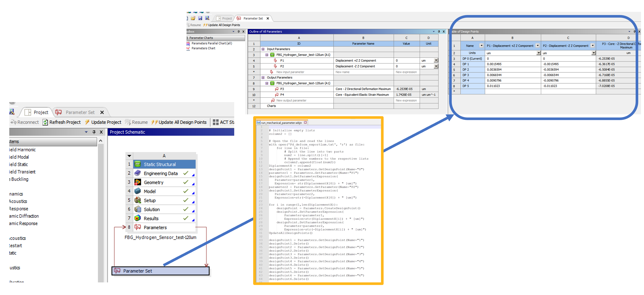Open P2 Displacement -Z column header dropdown
The height and width of the screenshot is (295, 644).
tap(593, 45)
